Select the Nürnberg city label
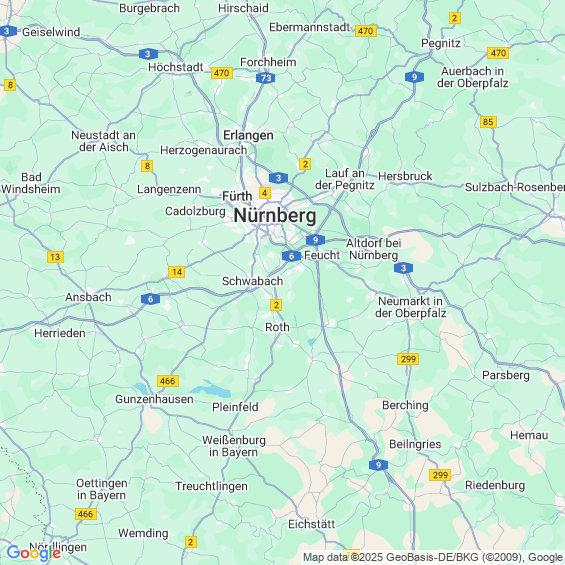565x565 pixels. (275, 216)
